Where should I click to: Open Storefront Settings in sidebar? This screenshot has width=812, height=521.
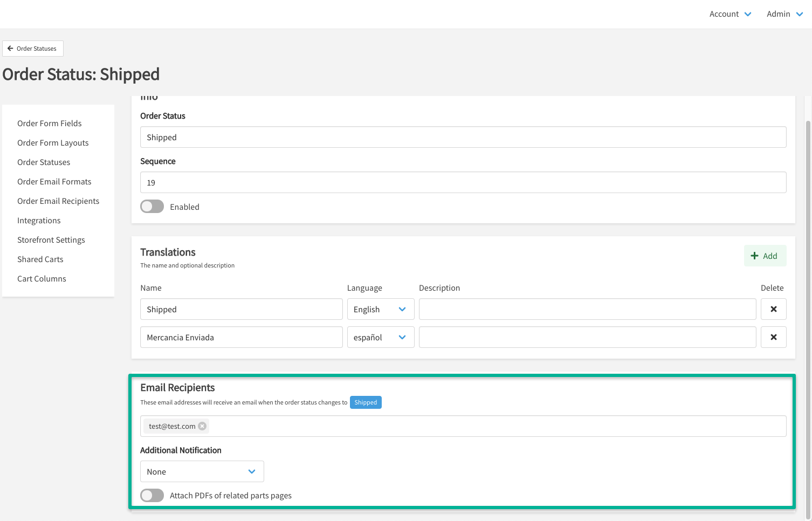pos(51,240)
